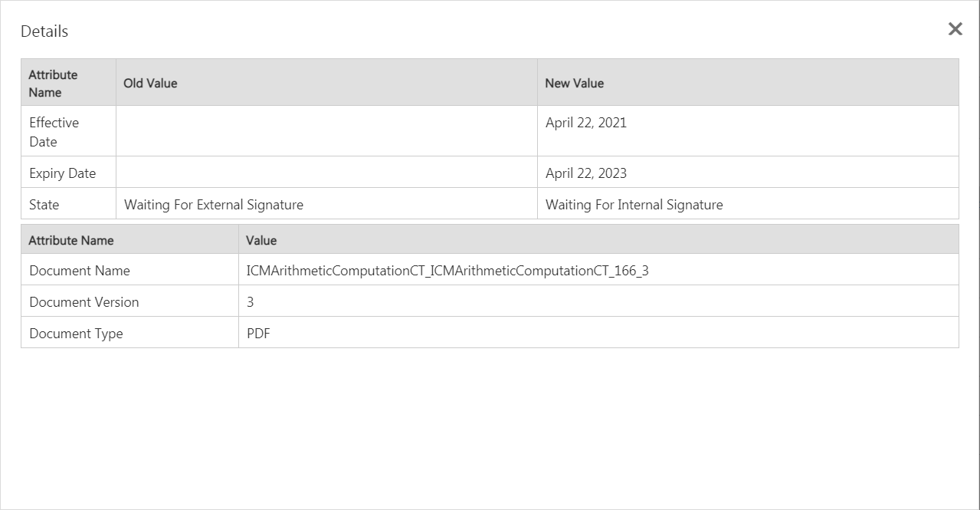Click the Details dialog title
The image size is (980, 510).
[44, 31]
